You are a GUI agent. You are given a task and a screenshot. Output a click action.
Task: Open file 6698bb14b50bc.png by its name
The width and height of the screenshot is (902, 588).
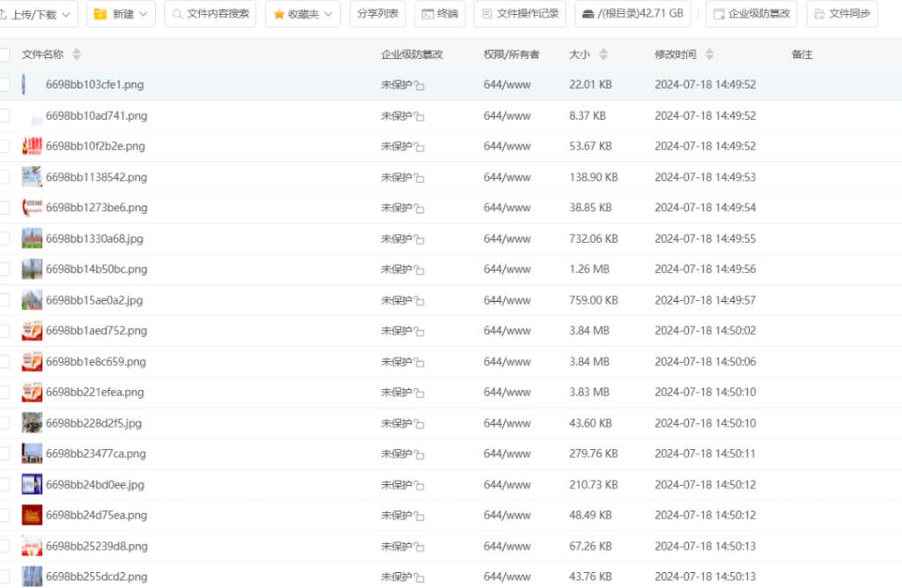(x=96, y=269)
